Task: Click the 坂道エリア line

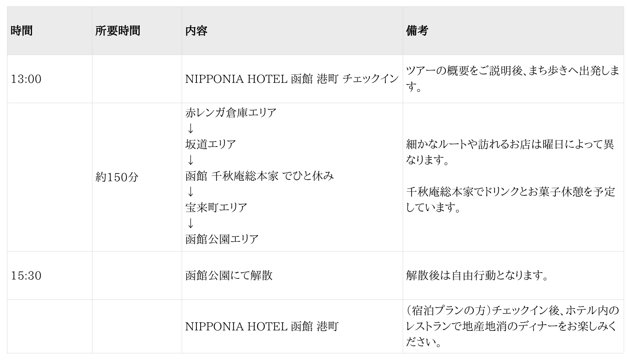Action: point(211,145)
